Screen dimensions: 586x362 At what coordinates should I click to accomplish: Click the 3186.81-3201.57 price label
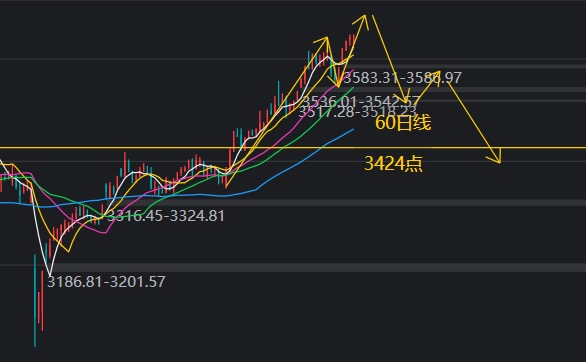coord(106,282)
